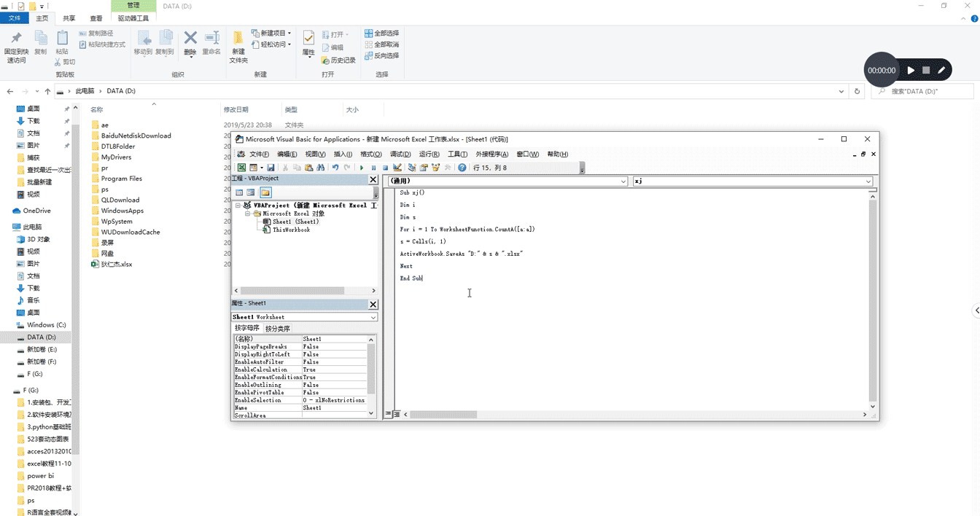Click the View Microsoft Excel icon
The width and height of the screenshot is (980, 516).
pos(241,168)
